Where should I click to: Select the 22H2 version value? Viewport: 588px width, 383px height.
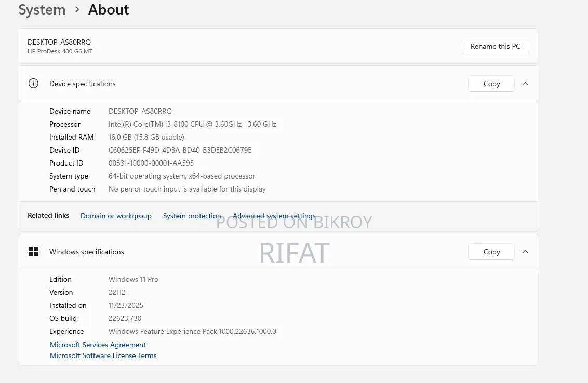[x=117, y=292]
